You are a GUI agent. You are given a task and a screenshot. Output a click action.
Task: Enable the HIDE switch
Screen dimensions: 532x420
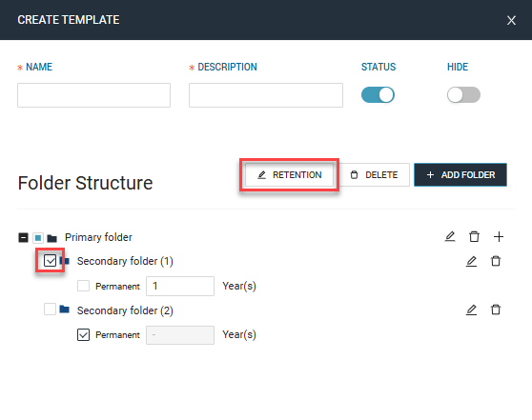click(463, 95)
